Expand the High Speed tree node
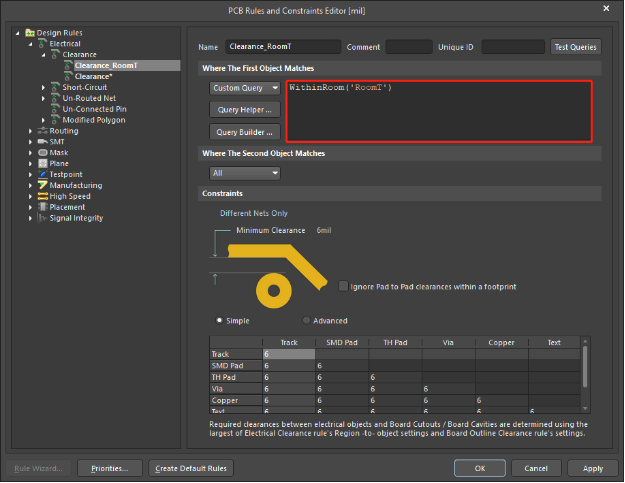Screen dimensions: 625x483 [x=30, y=196]
